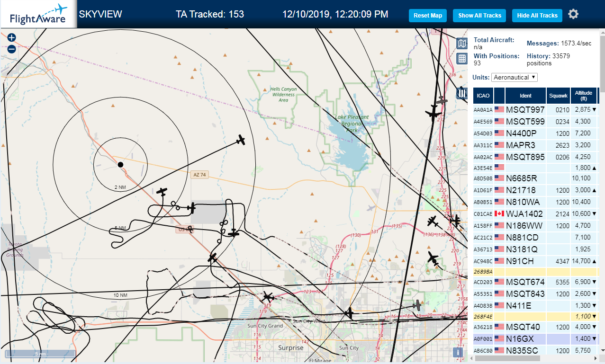Select the MAPR3 aircraft row
Screen dimensions: 605x364
click(535, 145)
